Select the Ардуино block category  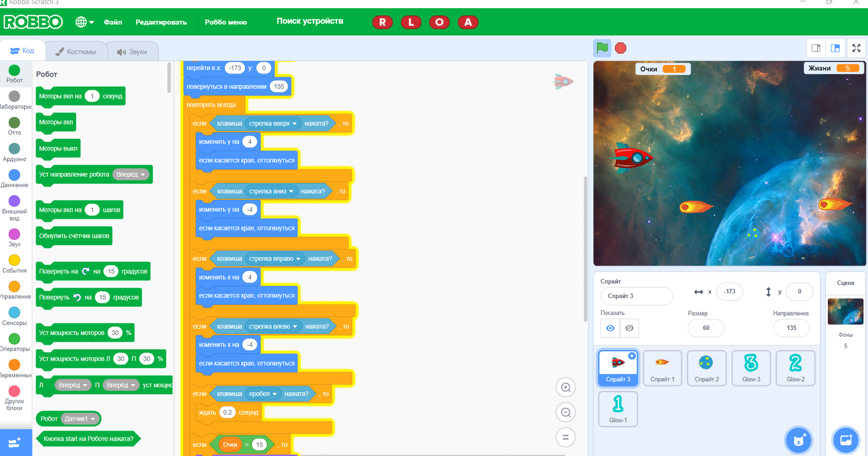pyautogui.click(x=14, y=153)
